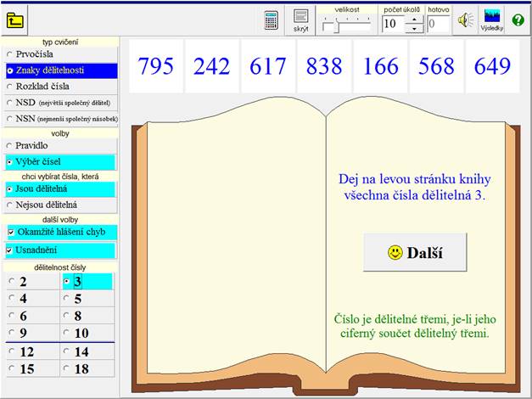Toggle the speaker sound icon
The image size is (532, 399).
(x=466, y=20)
